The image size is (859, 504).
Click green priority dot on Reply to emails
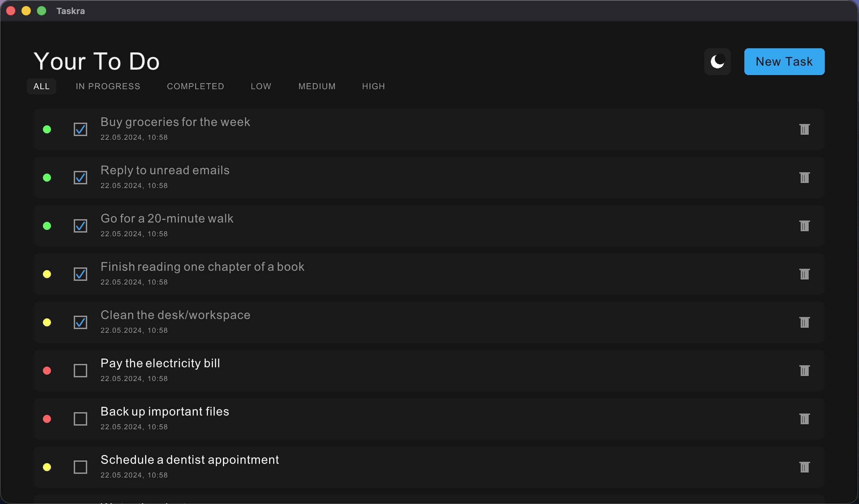click(x=47, y=178)
